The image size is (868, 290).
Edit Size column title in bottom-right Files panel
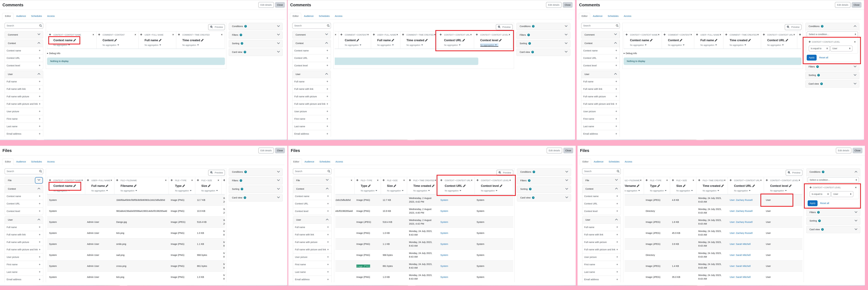pos(684,186)
